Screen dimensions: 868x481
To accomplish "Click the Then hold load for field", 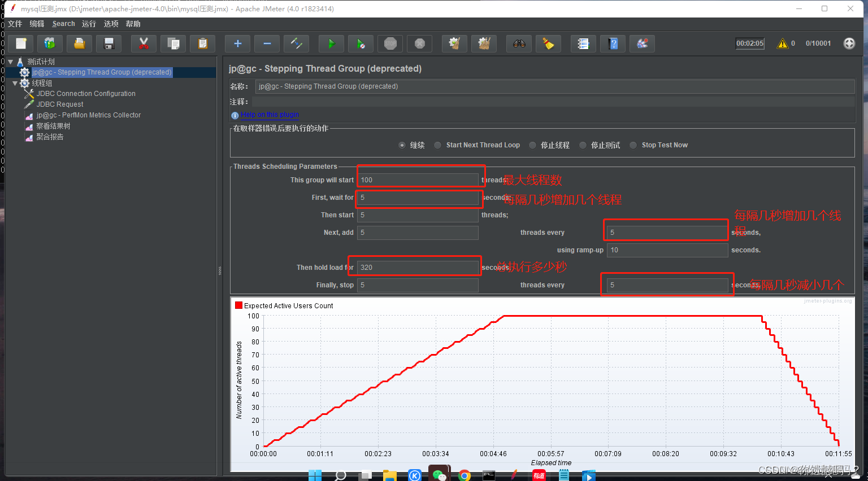I will click(x=418, y=268).
